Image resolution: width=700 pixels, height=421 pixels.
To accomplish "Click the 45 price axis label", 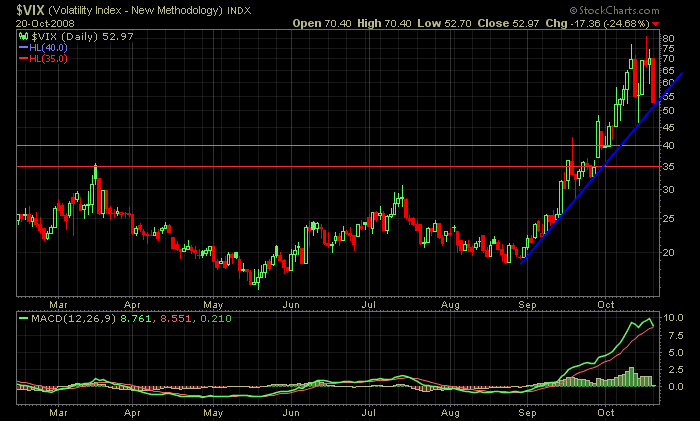I will [668, 127].
